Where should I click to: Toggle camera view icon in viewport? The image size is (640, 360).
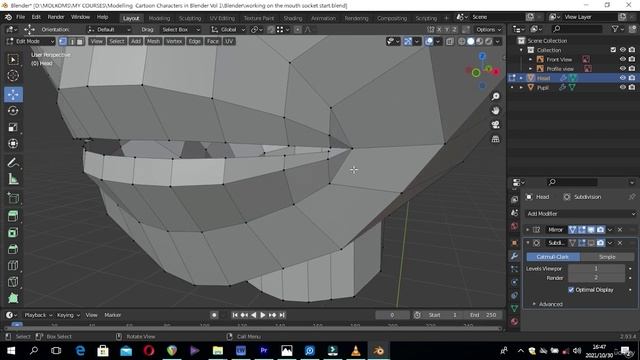tap(495, 125)
